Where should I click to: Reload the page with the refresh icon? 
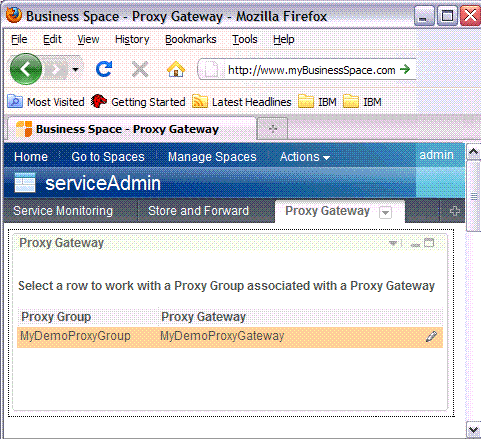104,69
